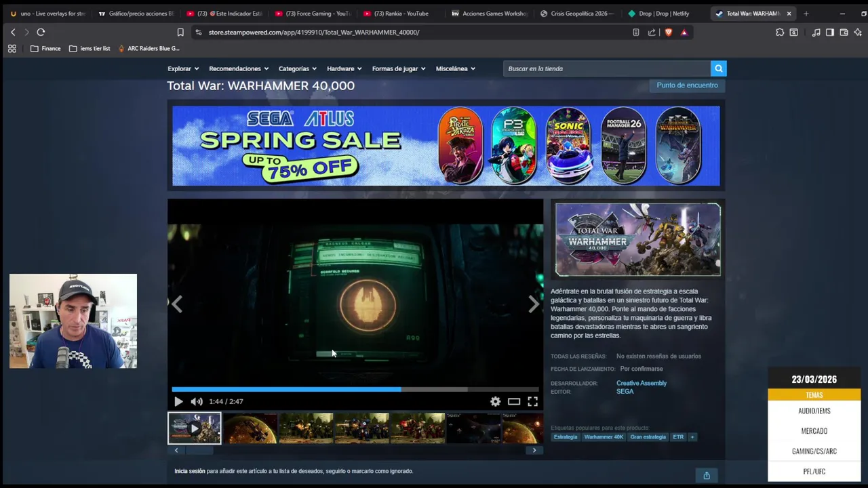The width and height of the screenshot is (868, 488).
Task: Expand the Formas de jugar menu
Action: click(399, 68)
